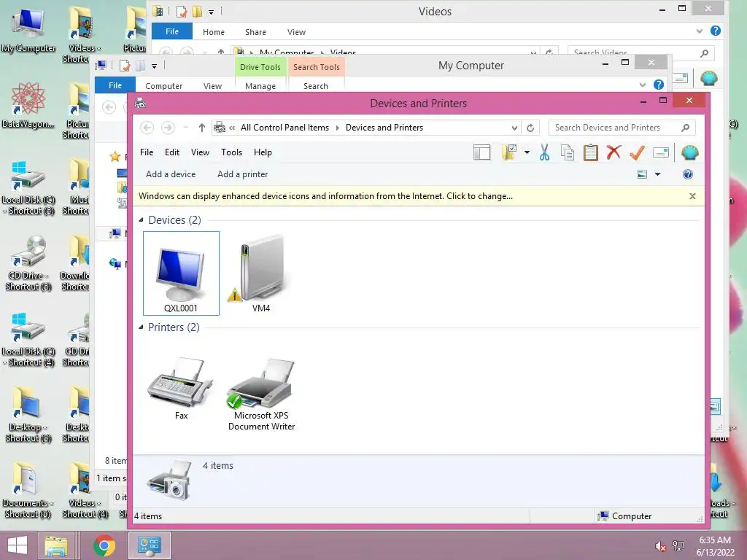The image size is (747, 560).
Task: Open the File menu in Devices and Printers
Action: (x=147, y=152)
